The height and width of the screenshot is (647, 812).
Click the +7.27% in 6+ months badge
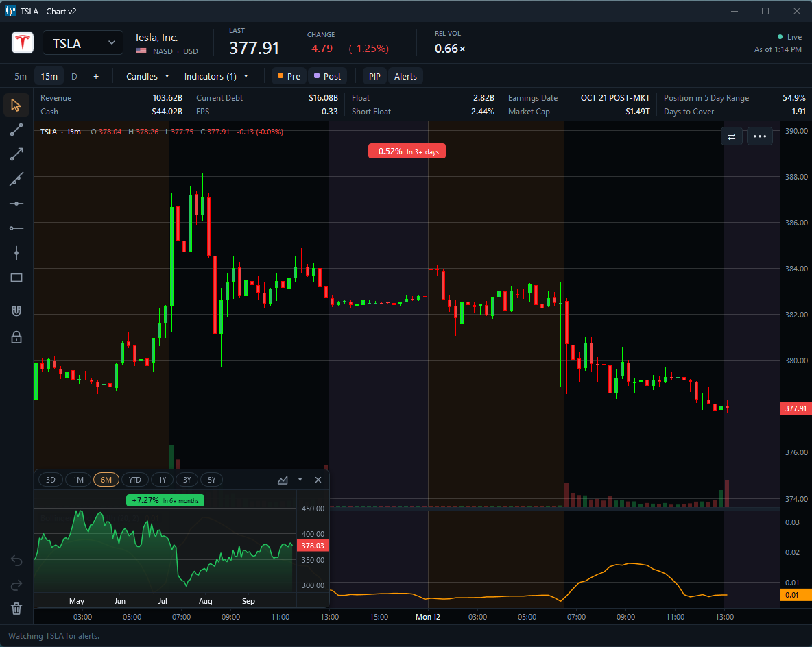pyautogui.click(x=165, y=500)
